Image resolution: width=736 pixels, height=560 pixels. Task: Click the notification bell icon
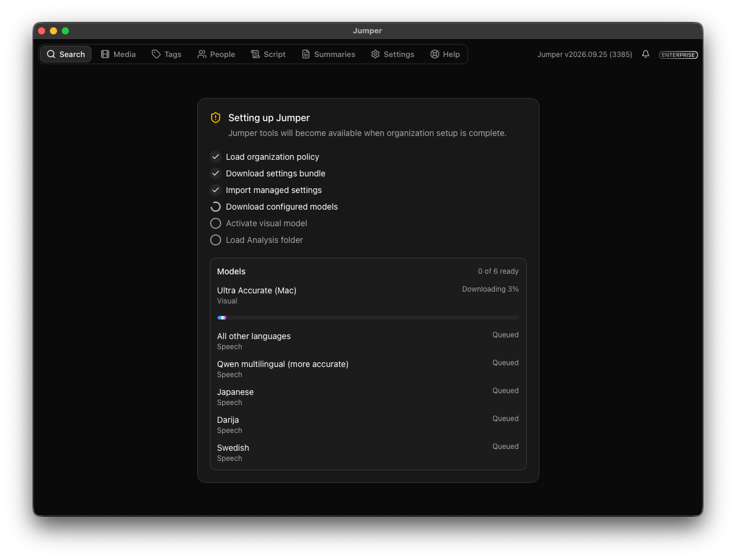click(x=646, y=54)
